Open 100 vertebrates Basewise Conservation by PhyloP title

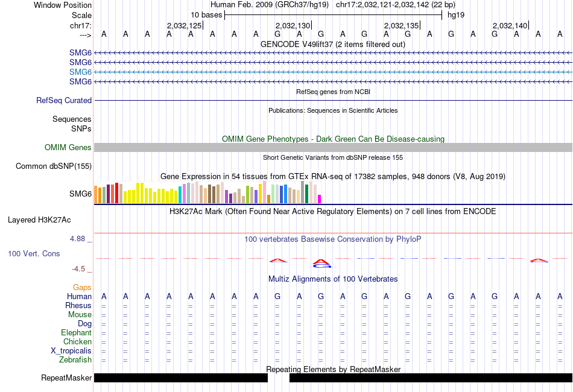[333, 239]
